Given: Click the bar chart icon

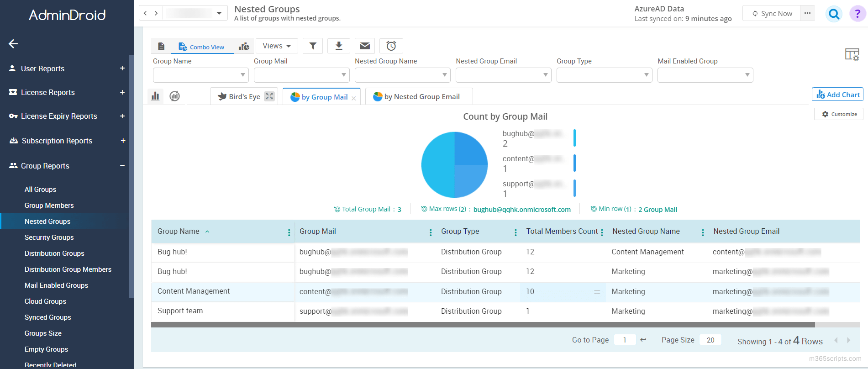Looking at the screenshot, I should pyautogui.click(x=155, y=96).
